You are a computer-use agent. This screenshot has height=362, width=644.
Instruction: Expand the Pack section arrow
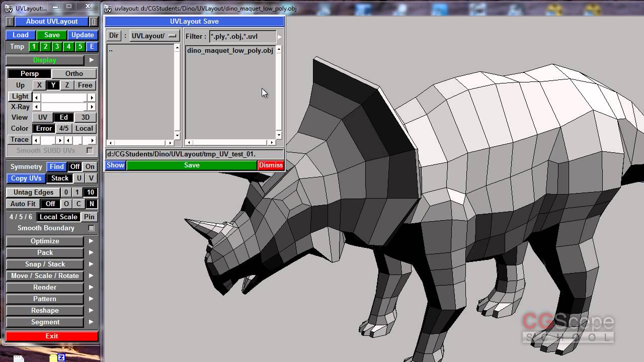point(91,253)
